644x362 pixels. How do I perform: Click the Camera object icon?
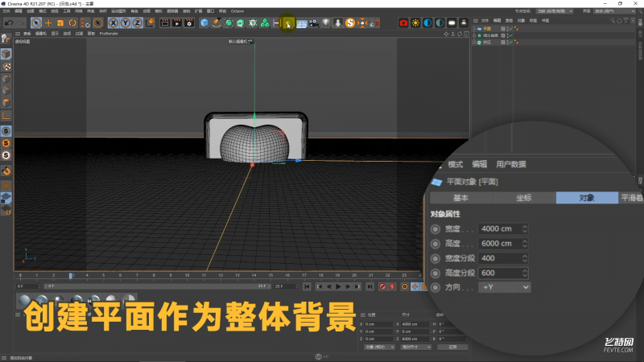coord(314,23)
